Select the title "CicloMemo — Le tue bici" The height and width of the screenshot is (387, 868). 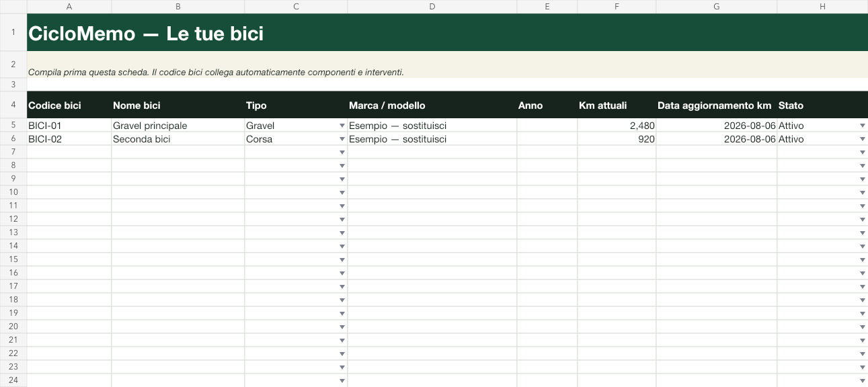click(146, 34)
